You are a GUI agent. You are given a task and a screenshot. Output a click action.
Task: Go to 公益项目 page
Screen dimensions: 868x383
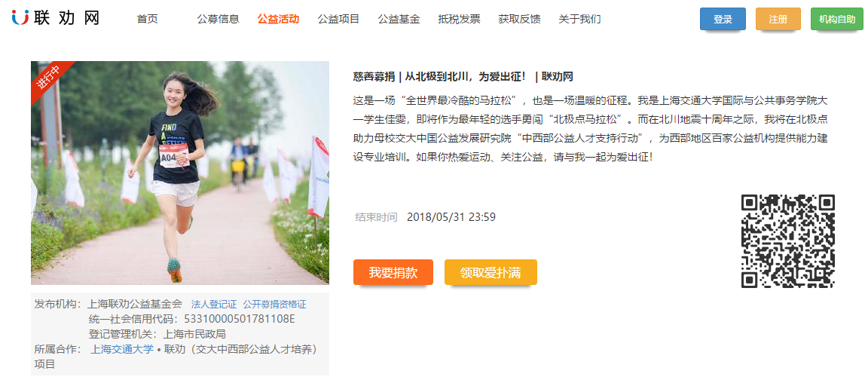(339, 19)
